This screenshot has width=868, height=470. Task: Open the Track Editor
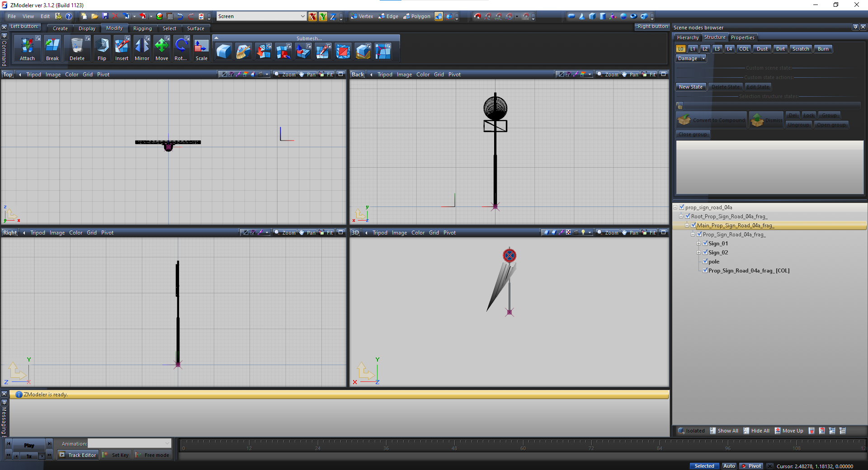pyautogui.click(x=78, y=455)
